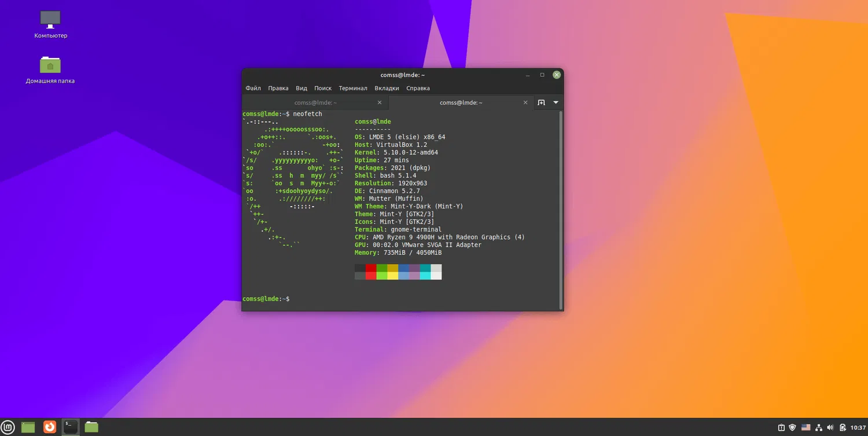Viewport: 868px width, 436px height.
Task: Open the Вид menu
Action: pos(301,89)
